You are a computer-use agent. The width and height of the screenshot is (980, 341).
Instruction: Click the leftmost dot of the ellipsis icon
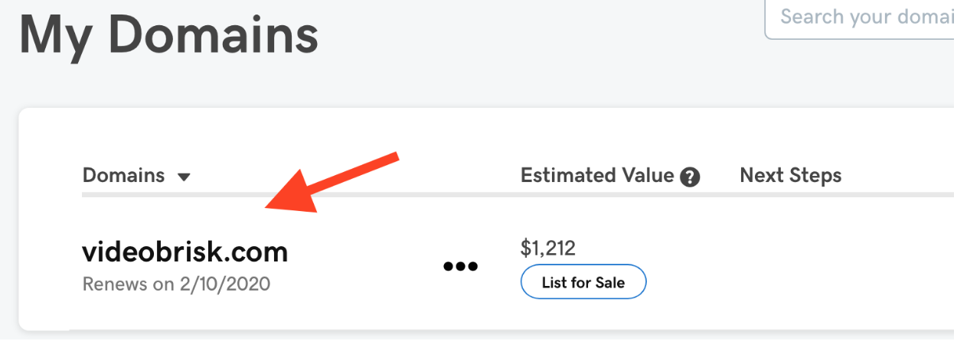[x=449, y=267]
